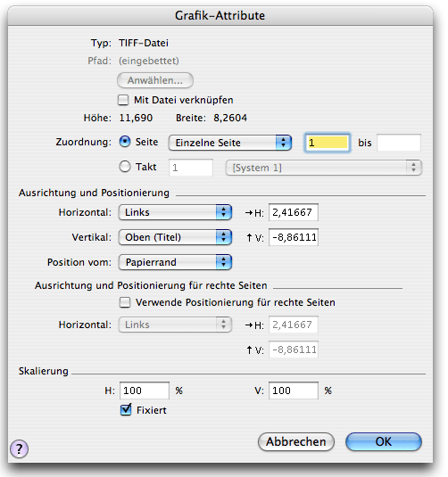Screen dimensions: 448x477
Task: Toggle Verwende Positionierung für rechte Seiten checkbox
Action: tap(125, 302)
